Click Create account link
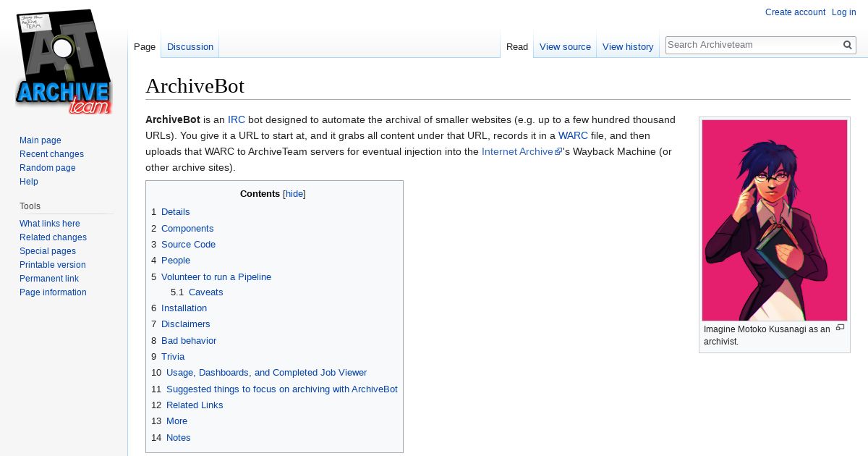This screenshot has height=456, width=868. pos(795,12)
